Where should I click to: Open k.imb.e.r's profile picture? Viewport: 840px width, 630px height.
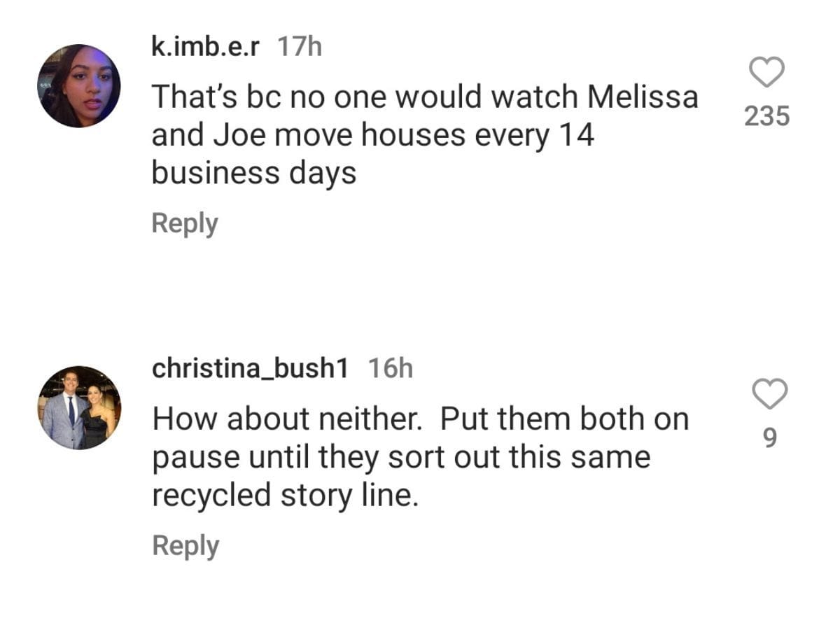click(x=79, y=86)
